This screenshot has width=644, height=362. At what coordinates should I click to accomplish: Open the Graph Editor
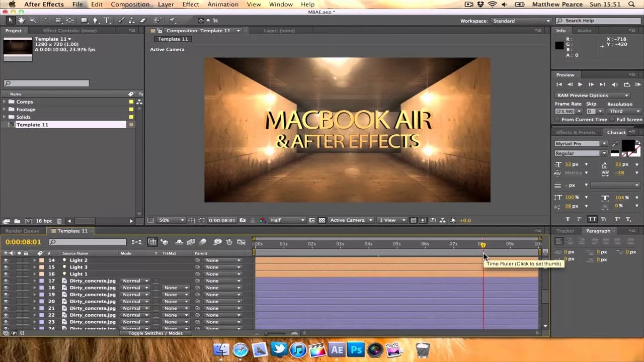point(240,242)
